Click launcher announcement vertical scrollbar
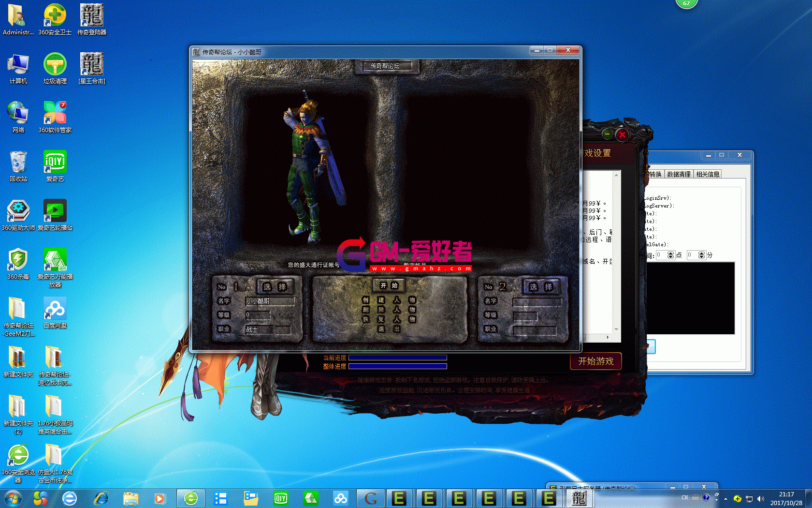The width and height of the screenshot is (812, 508). coord(616,253)
